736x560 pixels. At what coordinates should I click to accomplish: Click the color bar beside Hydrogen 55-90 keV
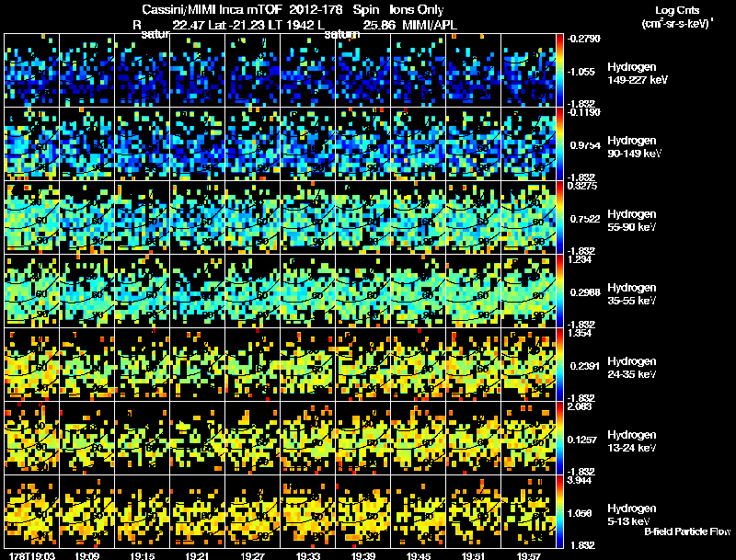click(x=559, y=218)
